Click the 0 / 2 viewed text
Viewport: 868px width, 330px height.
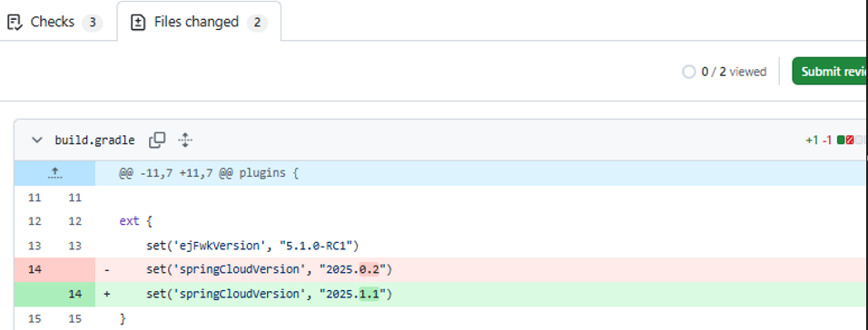pos(734,72)
